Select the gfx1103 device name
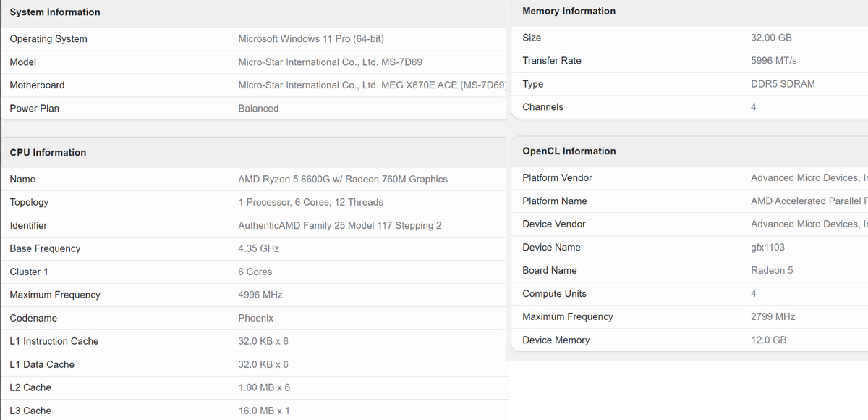Viewport: 868px width, 420px height. [x=767, y=248]
